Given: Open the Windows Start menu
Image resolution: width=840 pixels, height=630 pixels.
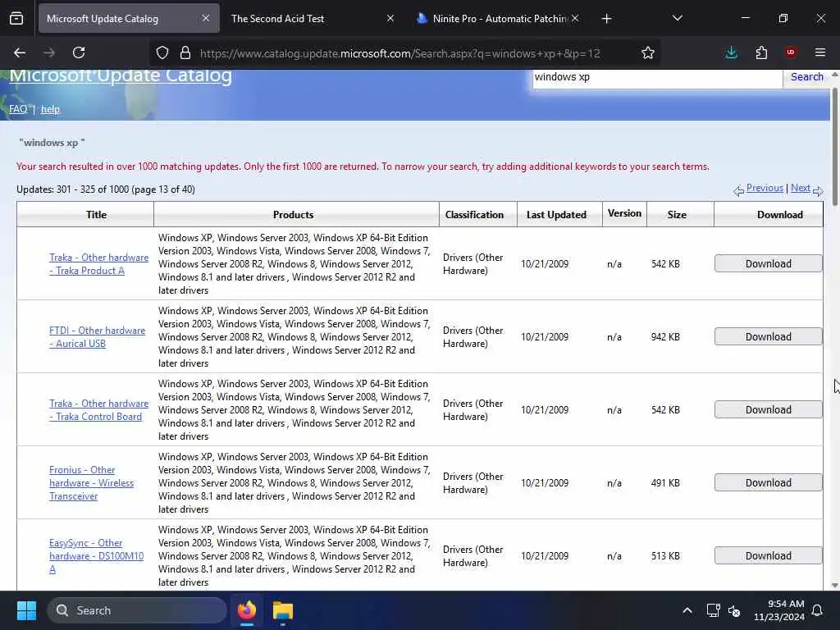Looking at the screenshot, I should [26, 610].
